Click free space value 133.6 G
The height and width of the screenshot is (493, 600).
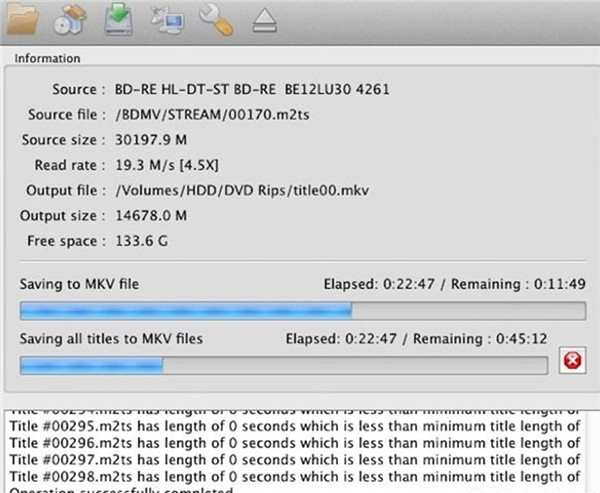[142, 241]
